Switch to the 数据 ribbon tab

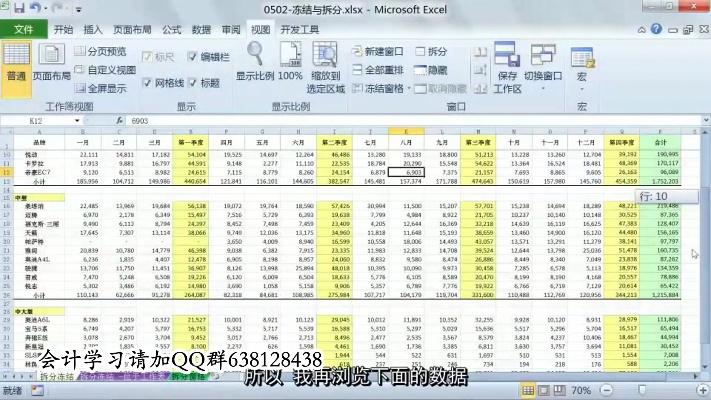pos(201,29)
